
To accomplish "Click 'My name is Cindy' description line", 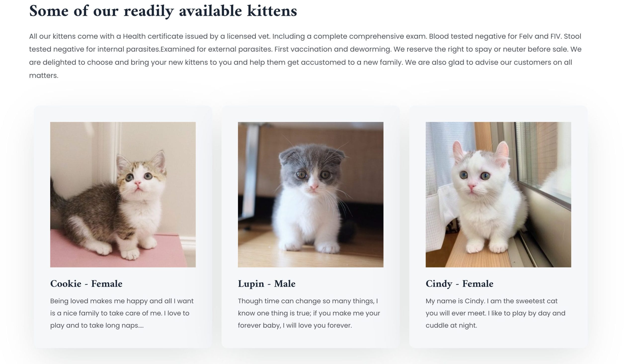I will tap(491, 301).
